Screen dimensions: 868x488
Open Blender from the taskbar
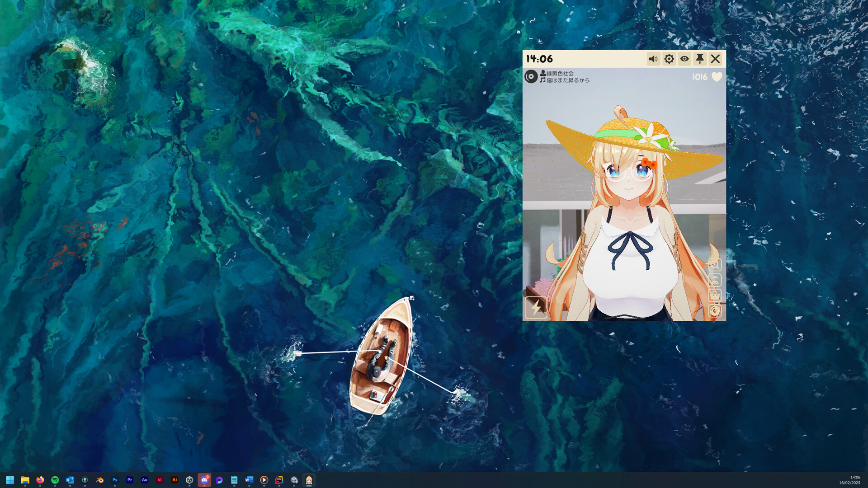pos(100,480)
